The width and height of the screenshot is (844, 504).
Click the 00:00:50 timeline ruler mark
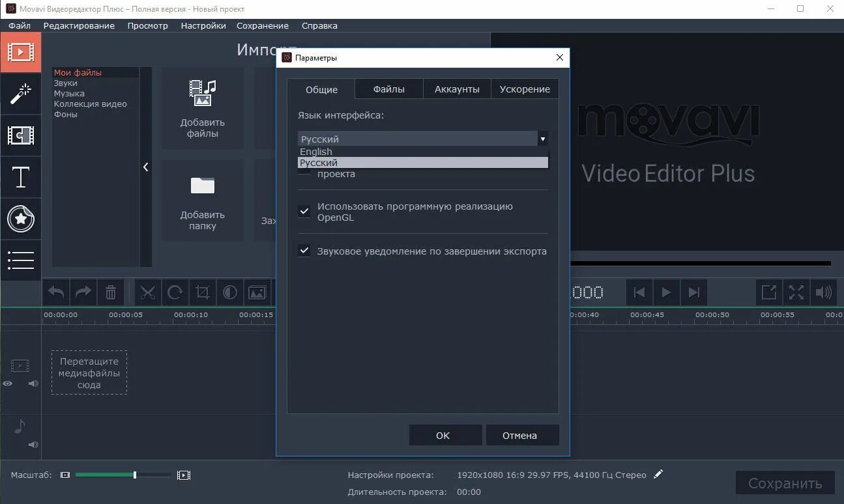point(712,315)
